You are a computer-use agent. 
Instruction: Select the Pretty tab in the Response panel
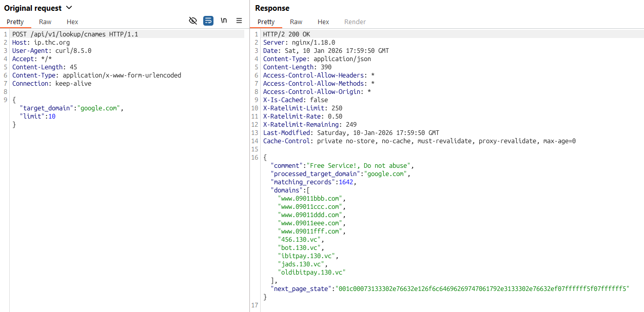(x=266, y=22)
